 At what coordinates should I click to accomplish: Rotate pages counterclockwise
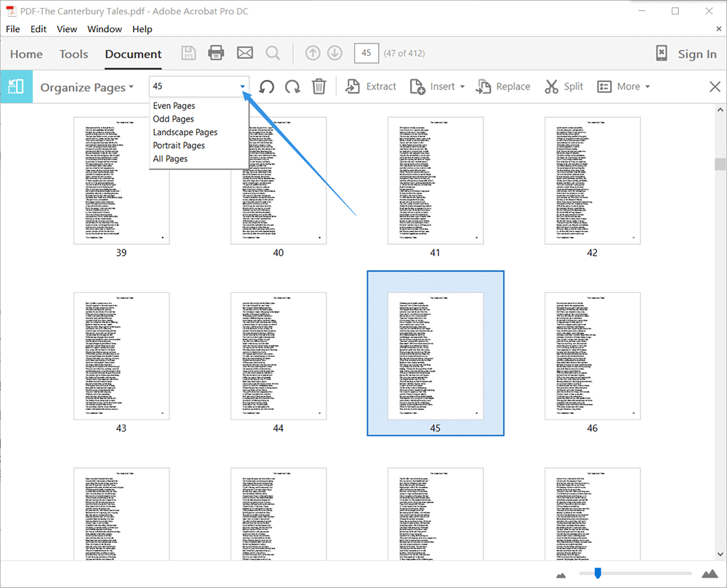[x=267, y=86]
